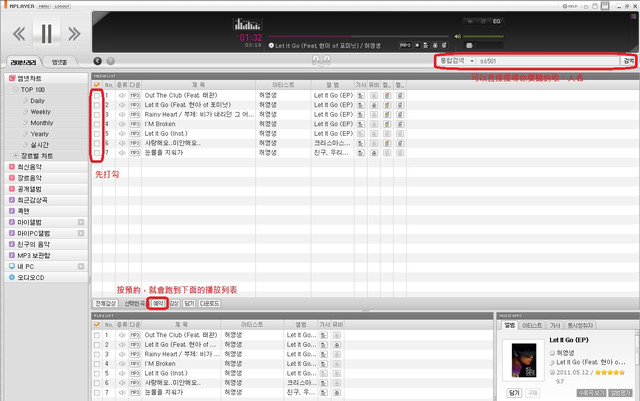
Task: Select Yearly chart under TOP 100
Action: click(39, 134)
